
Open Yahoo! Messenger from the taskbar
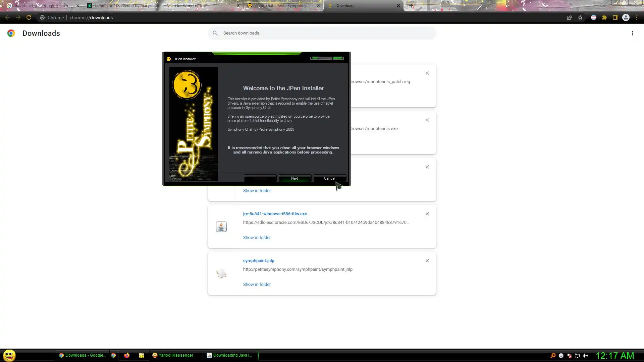tap(173, 355)
